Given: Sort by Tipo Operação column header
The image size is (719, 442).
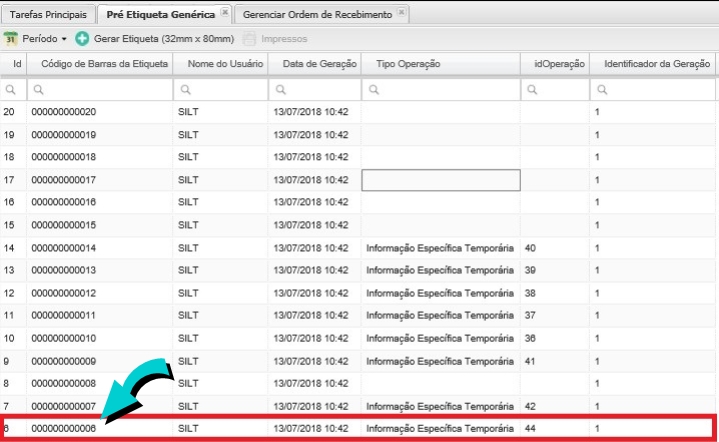Looking at the screenshot, I should [441, 64].
